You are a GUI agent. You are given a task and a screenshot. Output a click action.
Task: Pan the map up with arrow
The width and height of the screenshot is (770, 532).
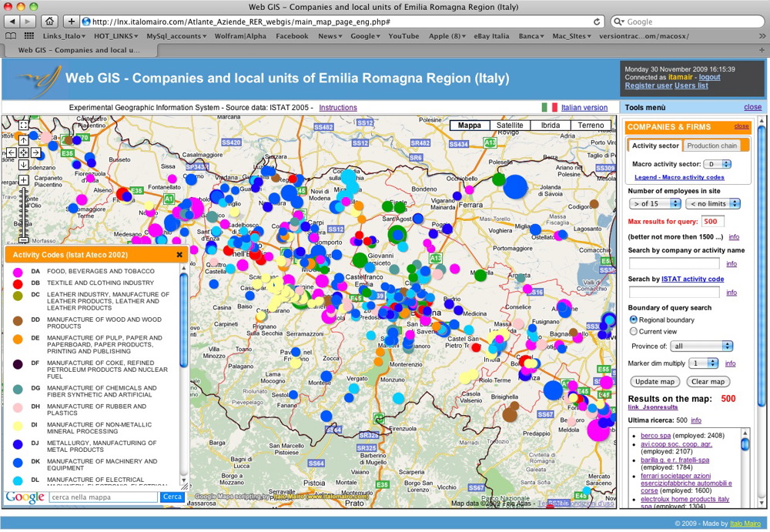(24, 139)
